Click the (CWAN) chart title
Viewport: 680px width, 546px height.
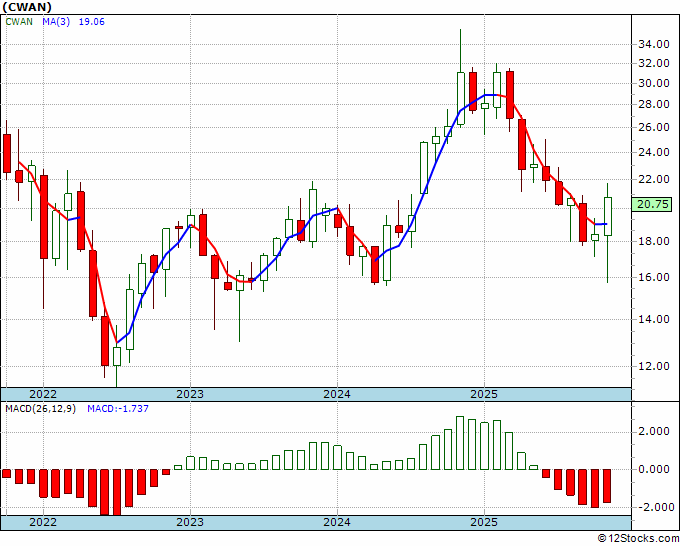[x=27, y=7]
